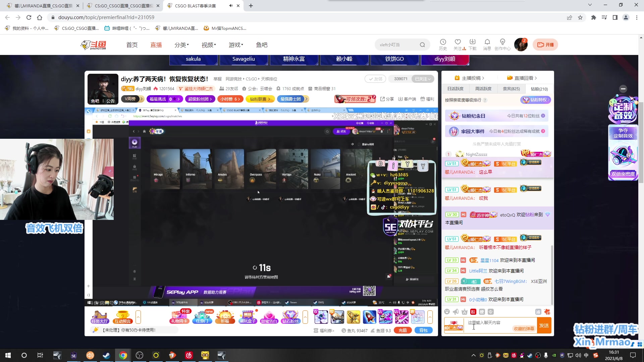Viewport: 644px width, 362px height.
Task: Click the crowned A font style icon
Action: point(464,312)
